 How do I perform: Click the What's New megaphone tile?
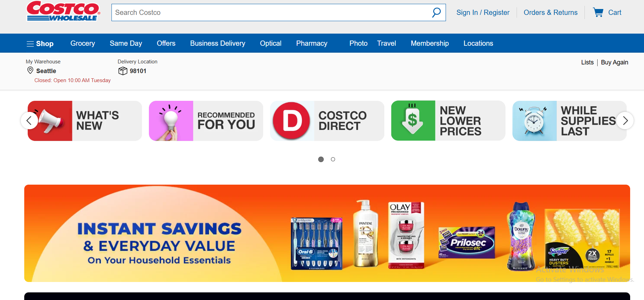pyautogui.click(x=85, y=121)
